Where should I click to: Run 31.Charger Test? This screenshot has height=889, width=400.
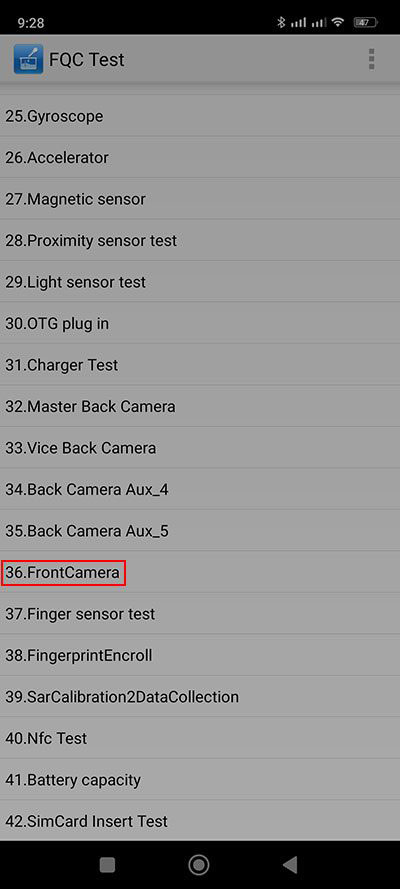click(200, 365)
